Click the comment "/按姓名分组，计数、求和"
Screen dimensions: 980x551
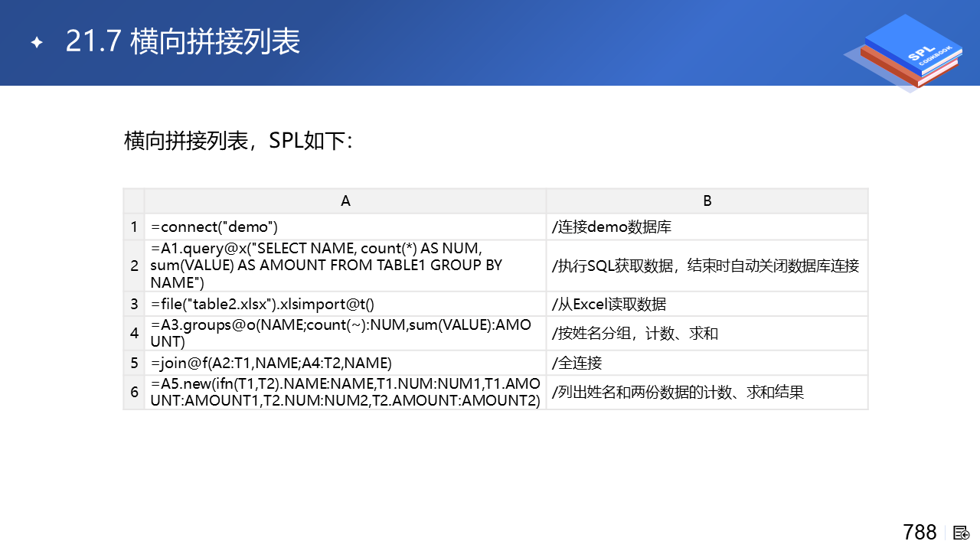tap(635, 333)
